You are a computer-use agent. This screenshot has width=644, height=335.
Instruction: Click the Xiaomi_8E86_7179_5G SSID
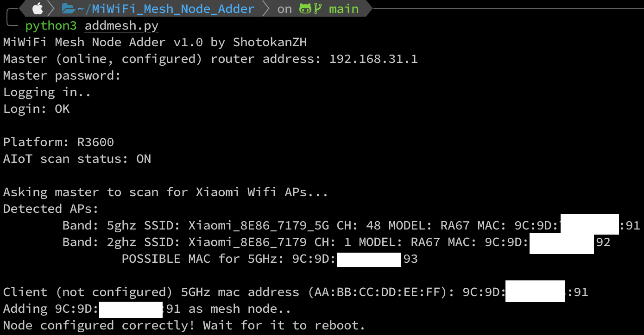pos(259,226)
